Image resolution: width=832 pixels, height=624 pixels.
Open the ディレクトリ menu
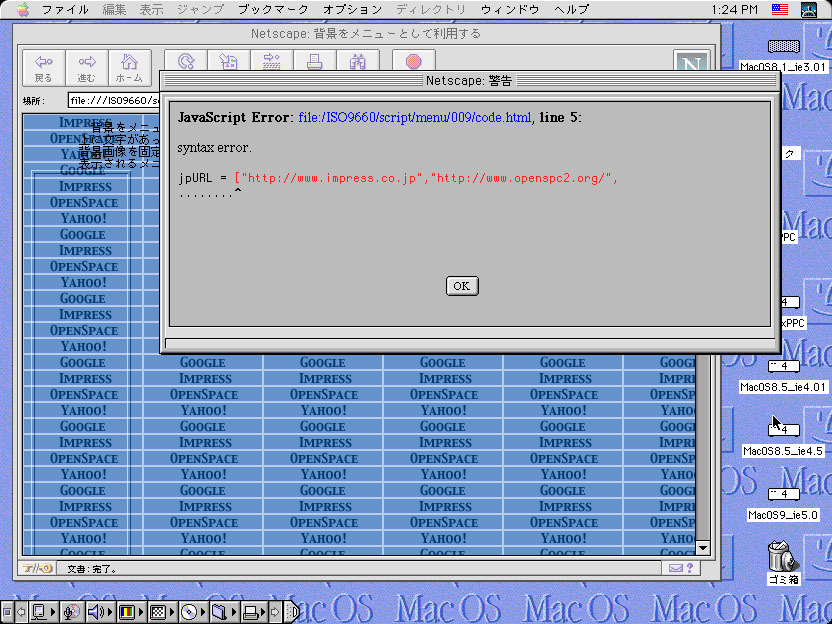tap(431, 10)
